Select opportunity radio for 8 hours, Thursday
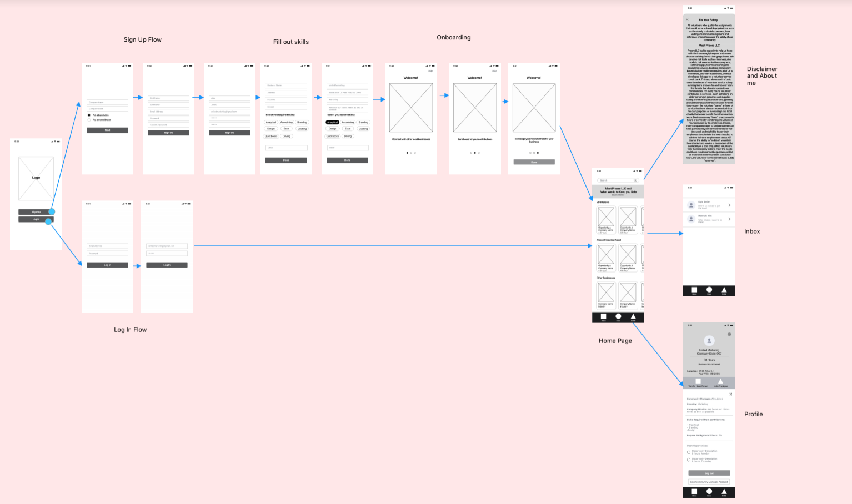 [x=689, y=460]
